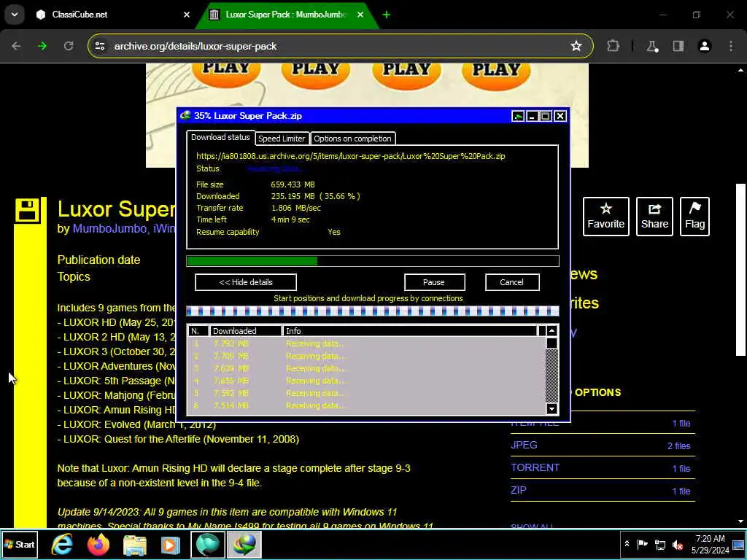This screenshot has height=560, width=747.
Task: Launch Firefox from the taskbar
Action: (x=98, y=544)
